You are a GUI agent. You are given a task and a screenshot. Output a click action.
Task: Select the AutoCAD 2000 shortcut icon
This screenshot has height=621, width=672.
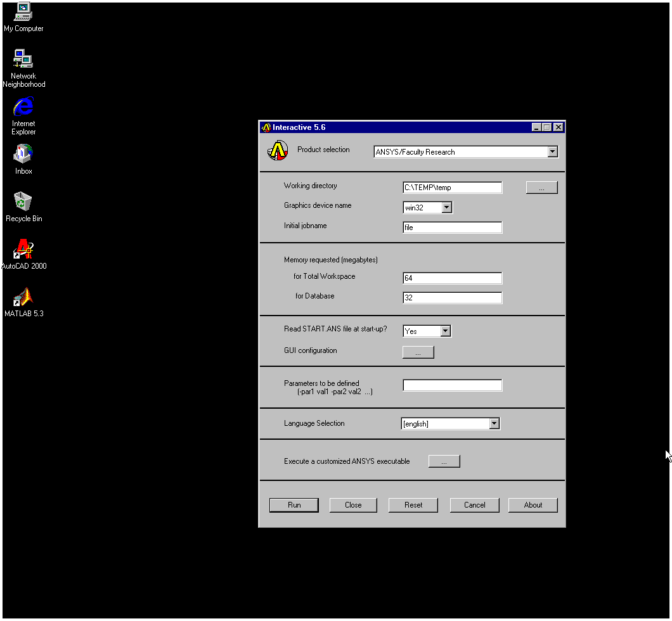[23, 249]
